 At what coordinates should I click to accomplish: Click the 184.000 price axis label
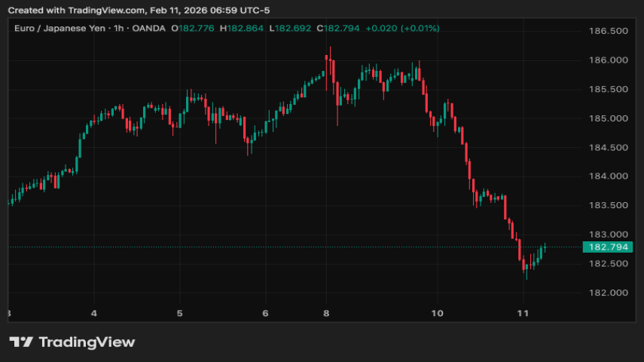607,176
